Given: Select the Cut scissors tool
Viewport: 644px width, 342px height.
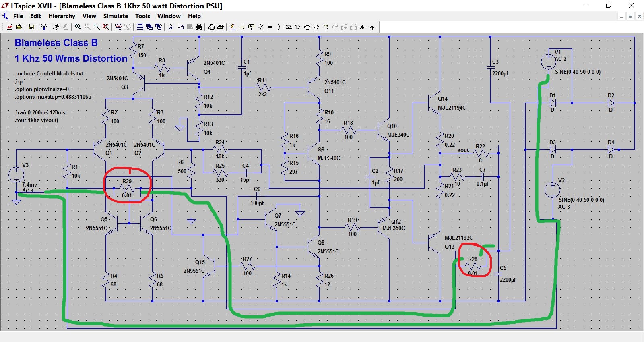Looking at the screenshot, I should click(x=171, y=27).
